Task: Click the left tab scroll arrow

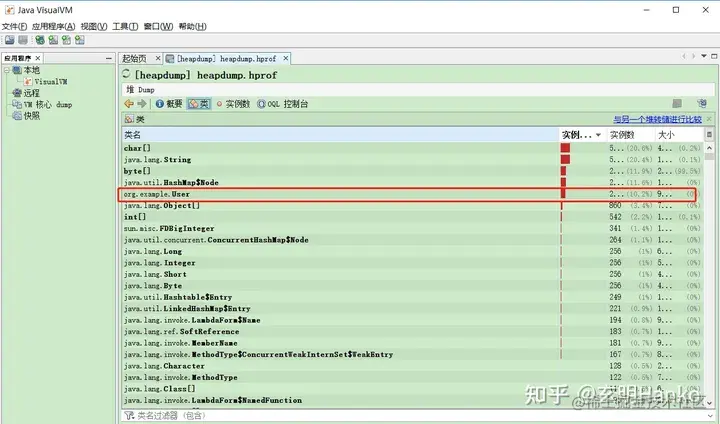Action: [684, 56]
